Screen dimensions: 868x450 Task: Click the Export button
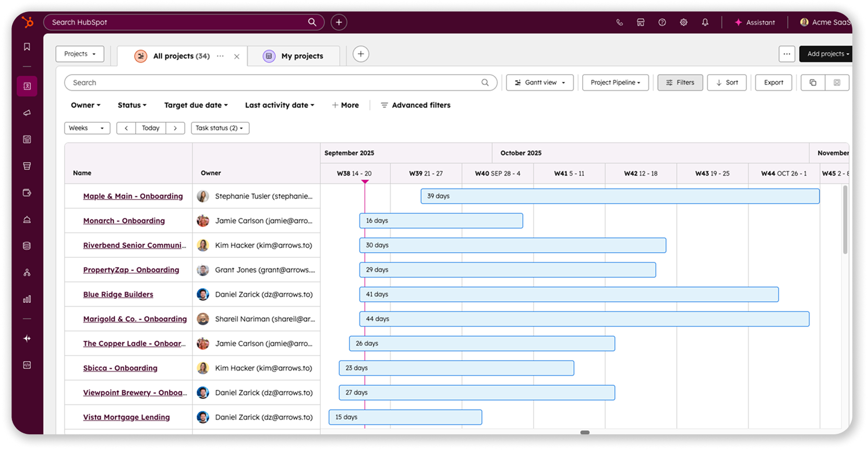pos(774,82)
